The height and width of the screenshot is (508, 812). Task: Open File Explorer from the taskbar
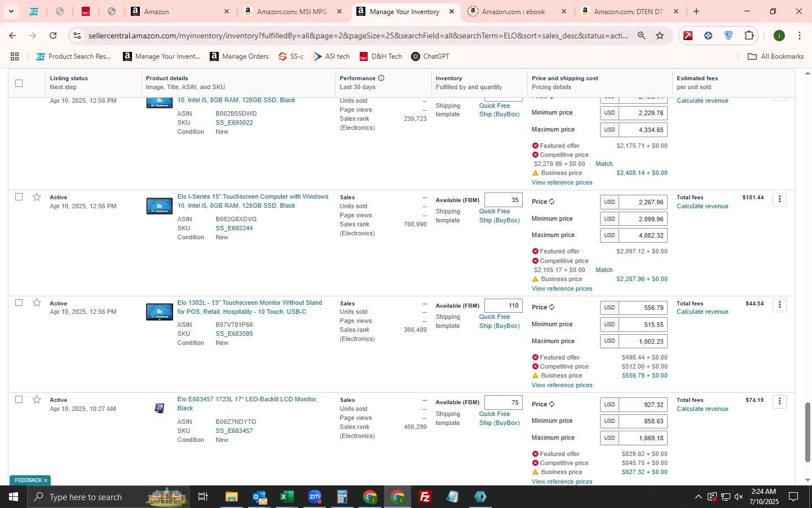tap(231, 497)
